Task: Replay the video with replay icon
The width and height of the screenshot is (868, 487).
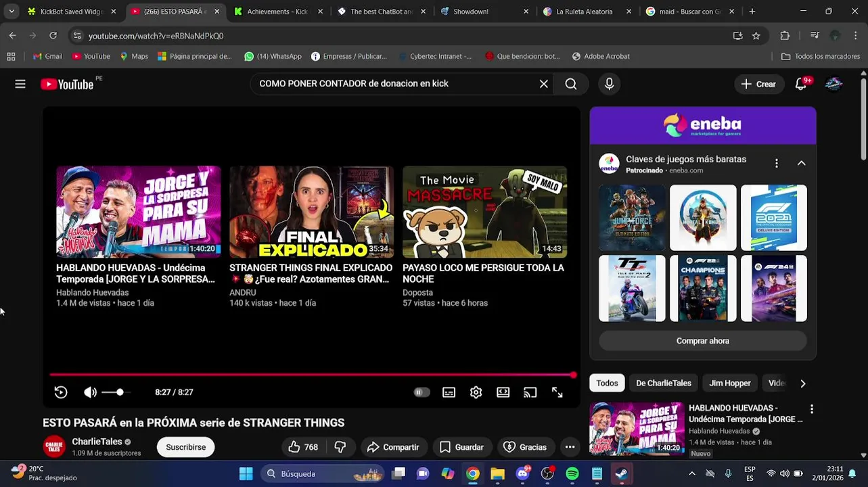Action: pyautogui.click(x=61, y=392)
